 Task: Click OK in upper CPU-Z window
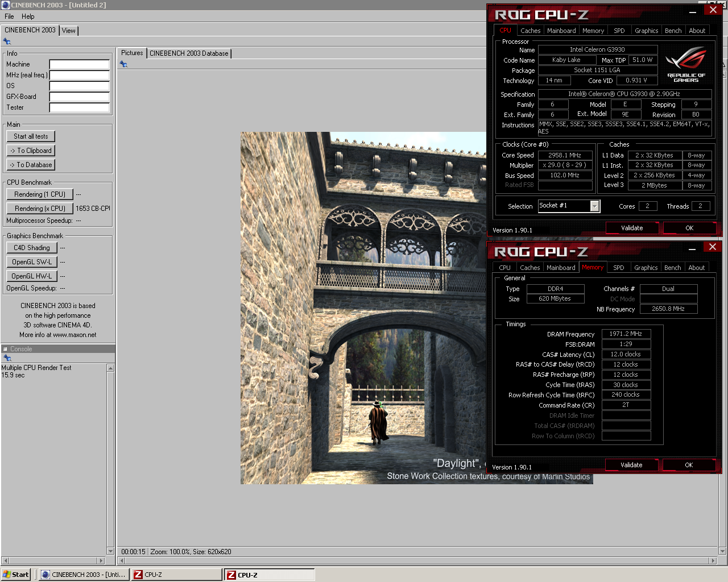pyautogui.click(x=689, y=228)
